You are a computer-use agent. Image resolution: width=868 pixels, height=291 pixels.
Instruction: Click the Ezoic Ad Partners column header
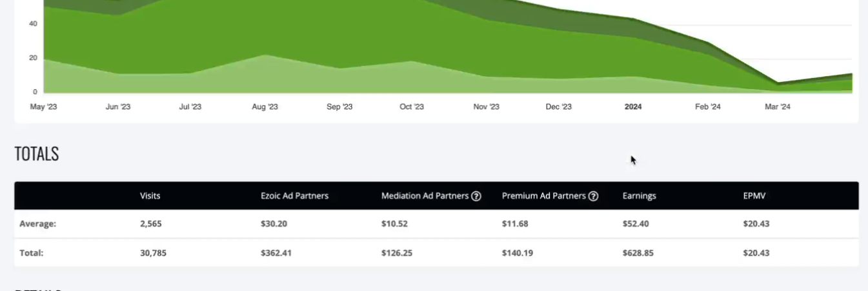[x=294, y=196]
